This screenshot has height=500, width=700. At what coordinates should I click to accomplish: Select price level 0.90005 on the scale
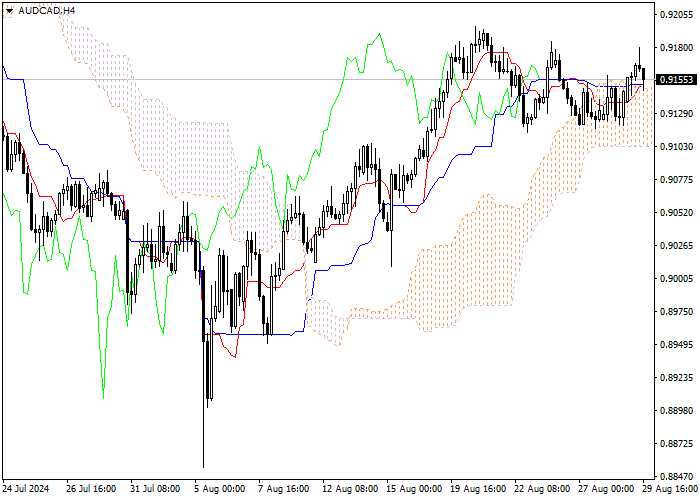click(677, 279)
